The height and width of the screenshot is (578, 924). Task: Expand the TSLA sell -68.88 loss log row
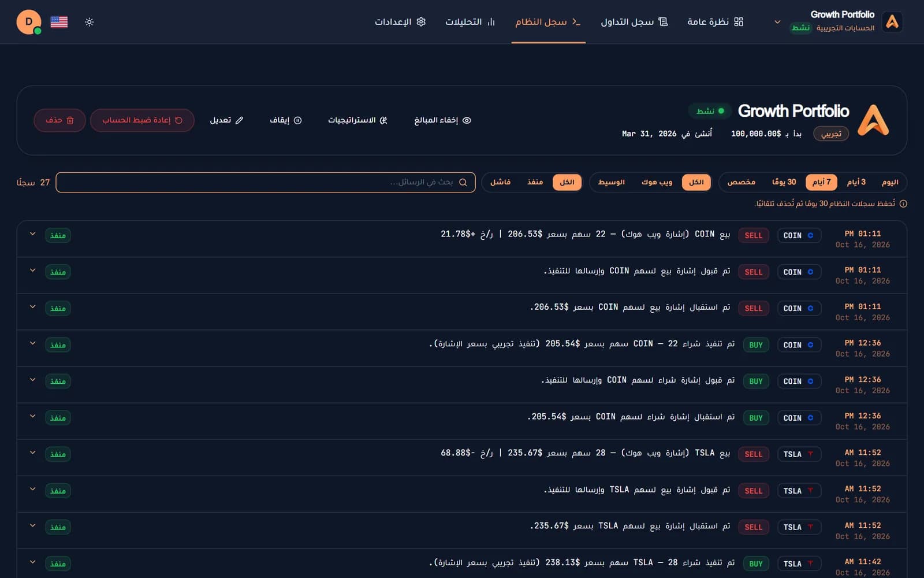tap(33, 453)
